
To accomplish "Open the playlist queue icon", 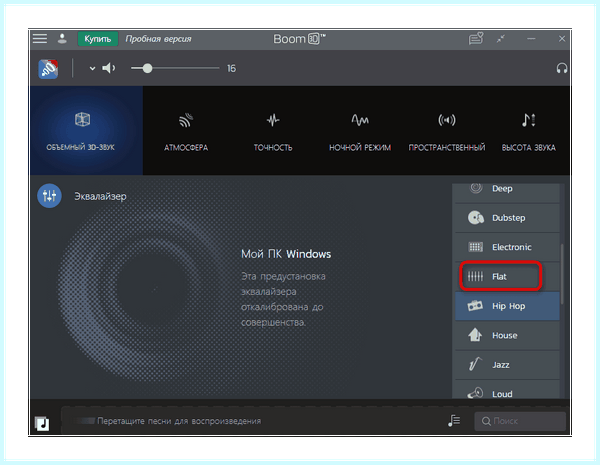I will [454, 421].
